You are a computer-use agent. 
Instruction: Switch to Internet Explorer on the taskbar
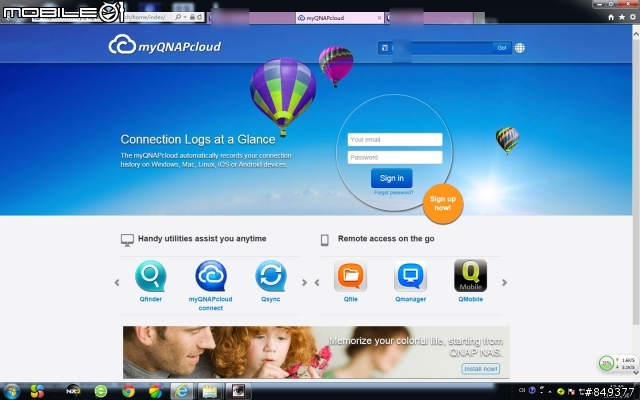tap(182, 391)
